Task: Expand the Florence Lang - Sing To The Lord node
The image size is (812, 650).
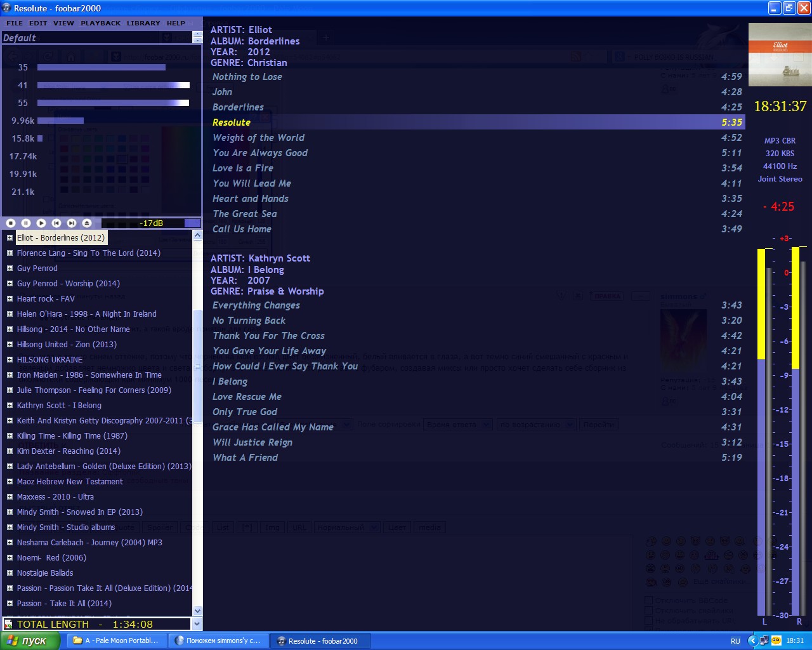Action: click(x=10, y=253)
